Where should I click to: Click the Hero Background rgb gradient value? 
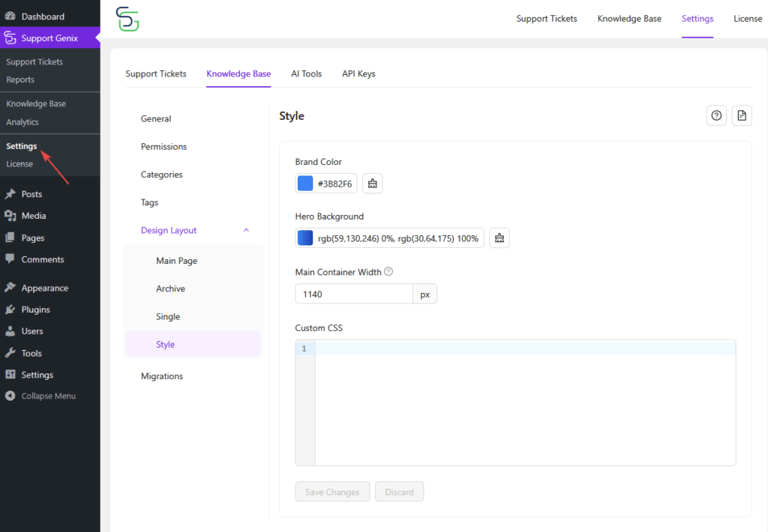tap(397, 238)
